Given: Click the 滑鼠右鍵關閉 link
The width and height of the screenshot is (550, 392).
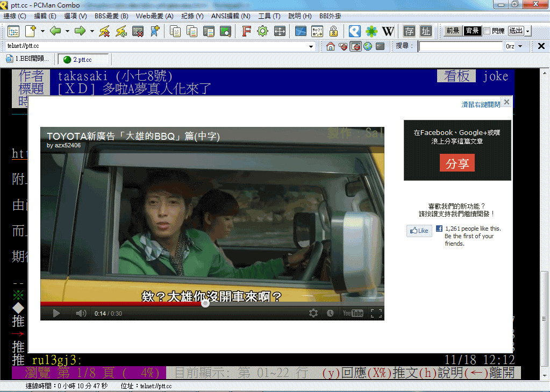Looking at the screenshot, I should click(x=481, y=104).
